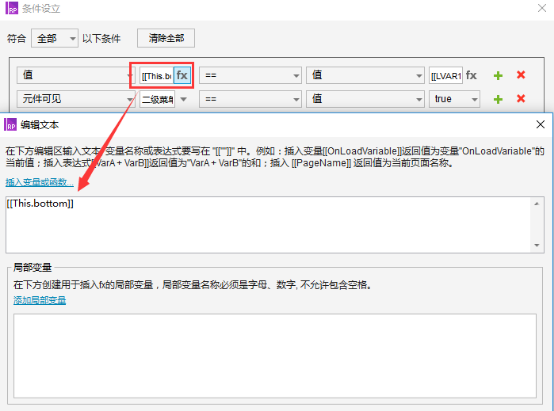
Task: Remove second condition row with red X
Action: (521, 99)
